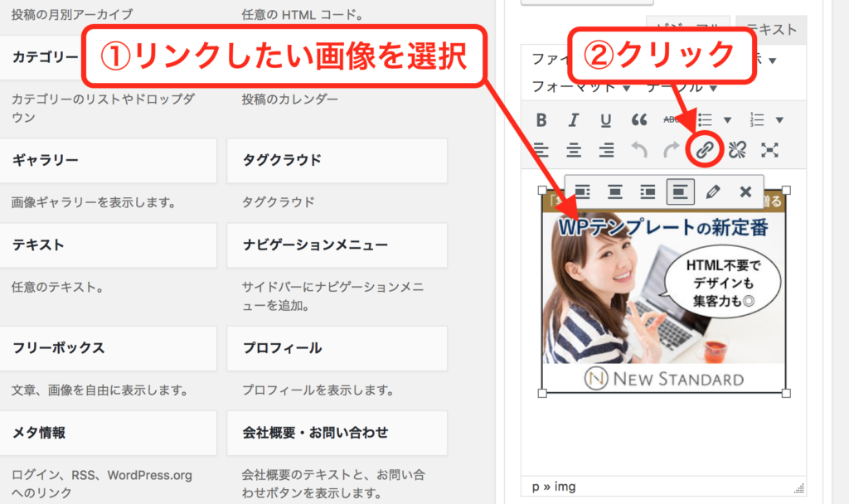Redo the last edit

point(671,150)
